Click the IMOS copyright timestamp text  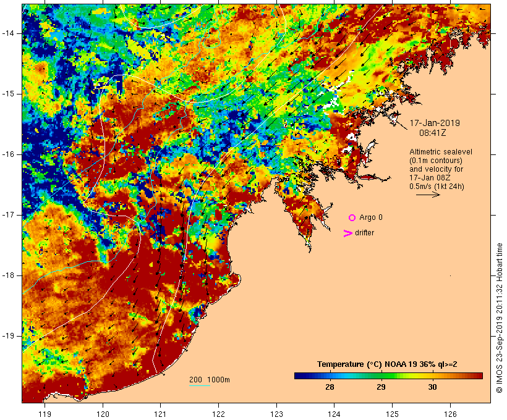(500, 318)
